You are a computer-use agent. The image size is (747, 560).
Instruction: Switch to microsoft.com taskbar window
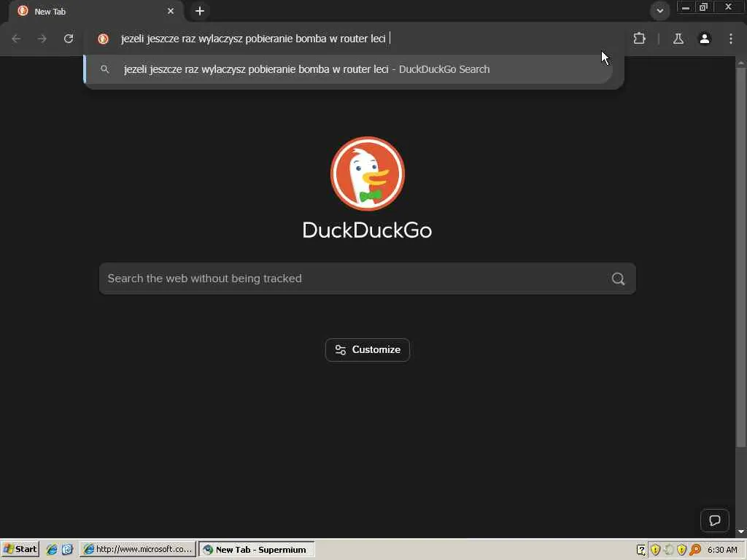138,550
